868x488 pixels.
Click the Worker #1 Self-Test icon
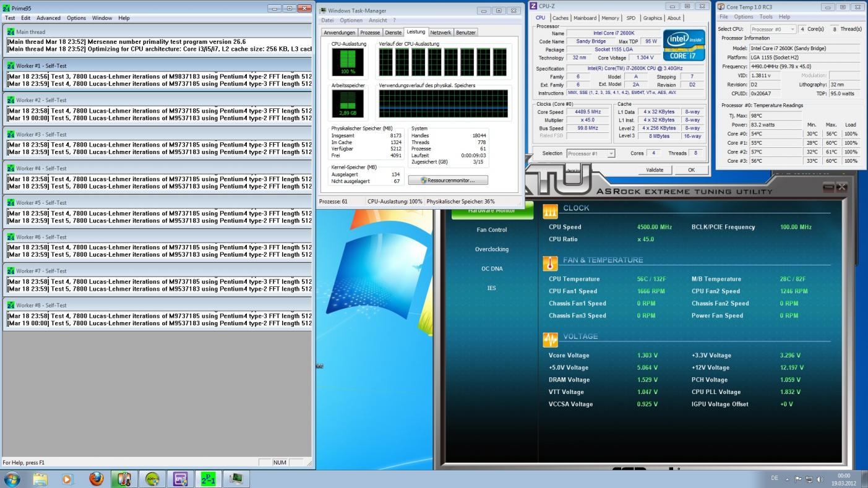pos(11,66)
